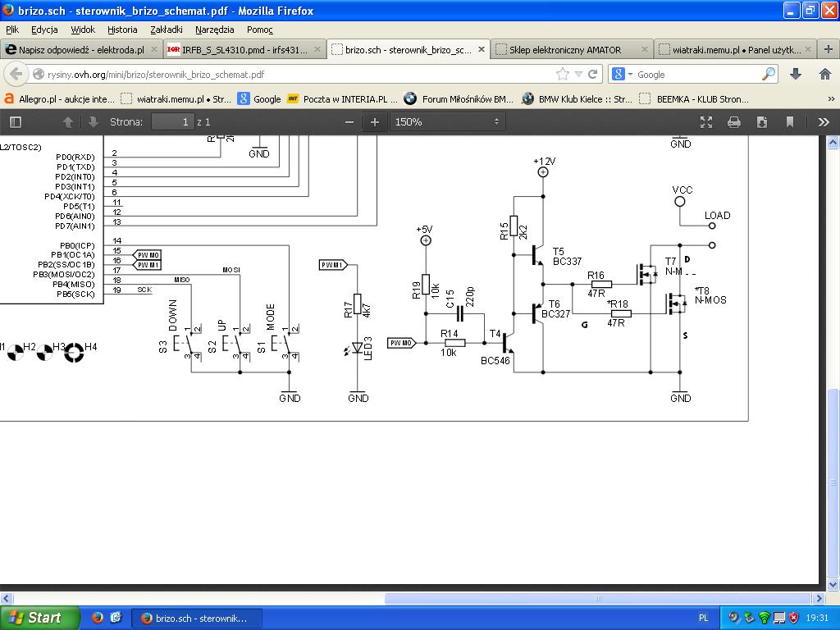
Task: Zoom out of the PDF
Action: click(x=350, y=122)
